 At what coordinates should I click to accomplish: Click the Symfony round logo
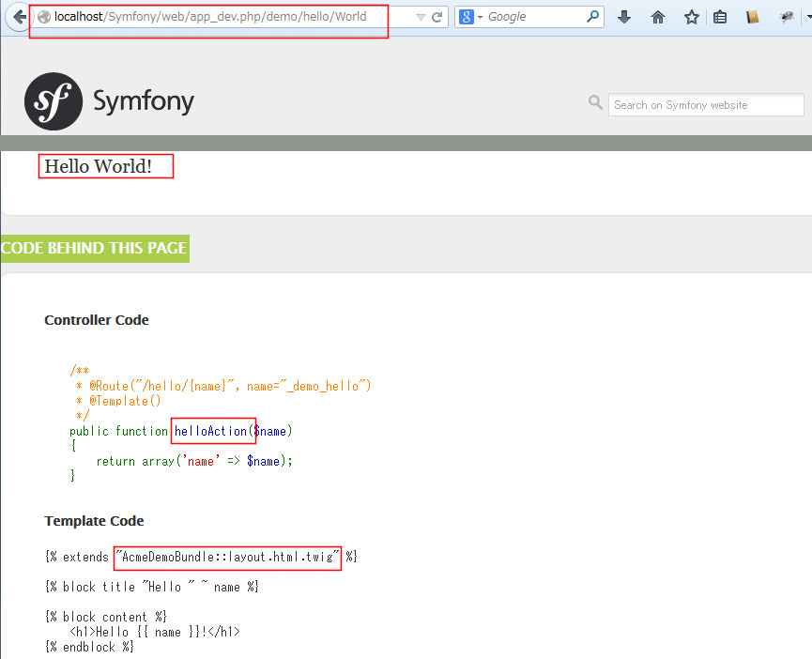54,101
